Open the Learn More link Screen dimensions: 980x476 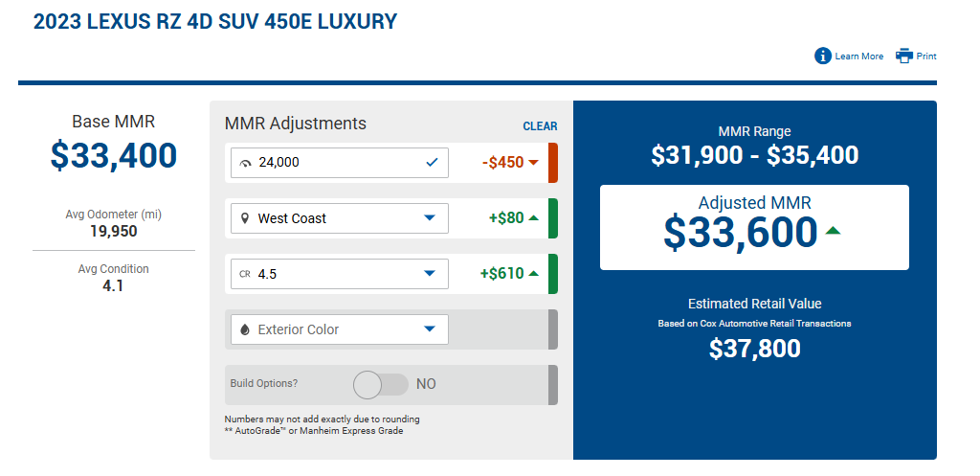(859, 57)
